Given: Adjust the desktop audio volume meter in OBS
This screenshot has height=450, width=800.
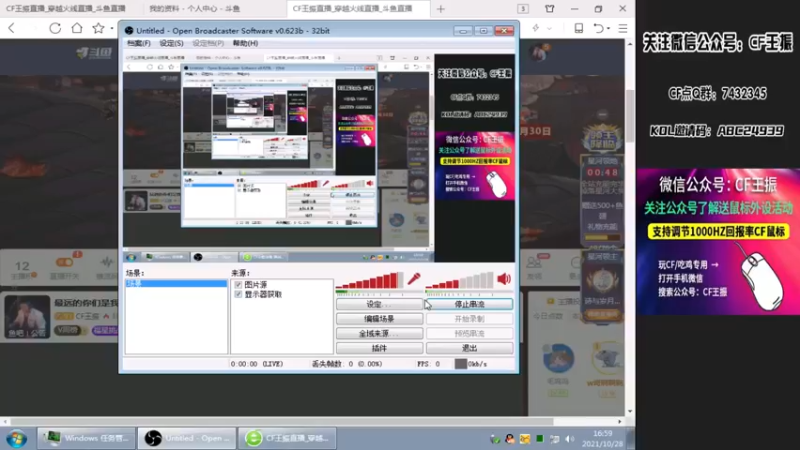Looking at the screenshot, I should 460,281.
